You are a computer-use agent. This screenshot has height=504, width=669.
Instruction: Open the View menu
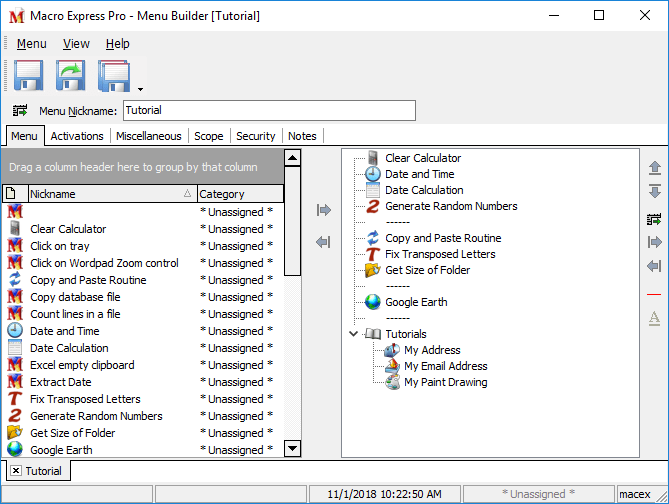tap(76, 44)
